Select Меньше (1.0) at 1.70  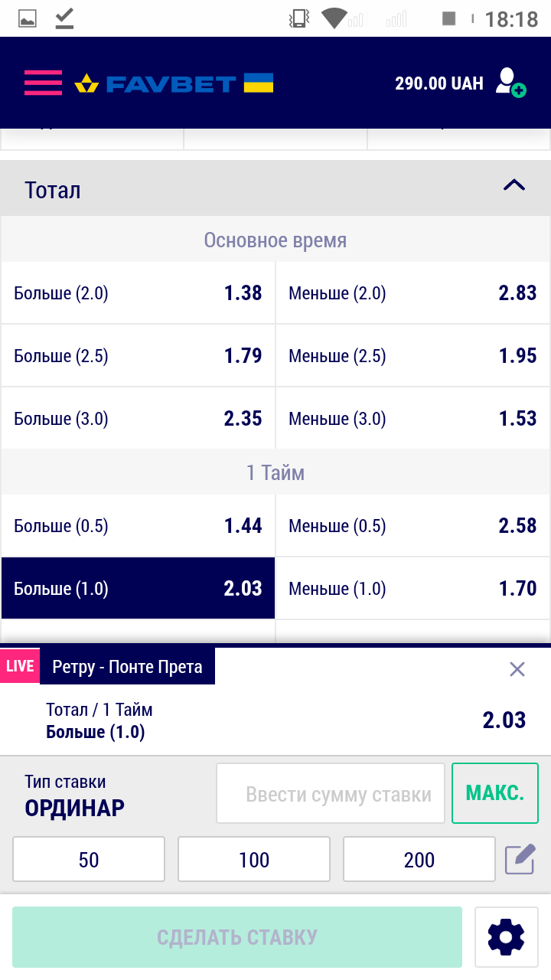[412, 588]
